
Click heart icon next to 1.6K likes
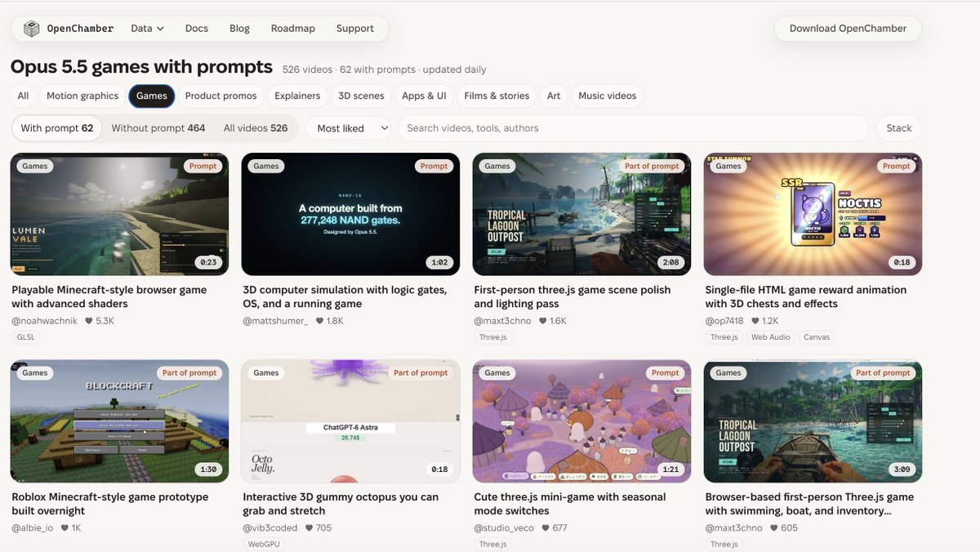(542, 321)
